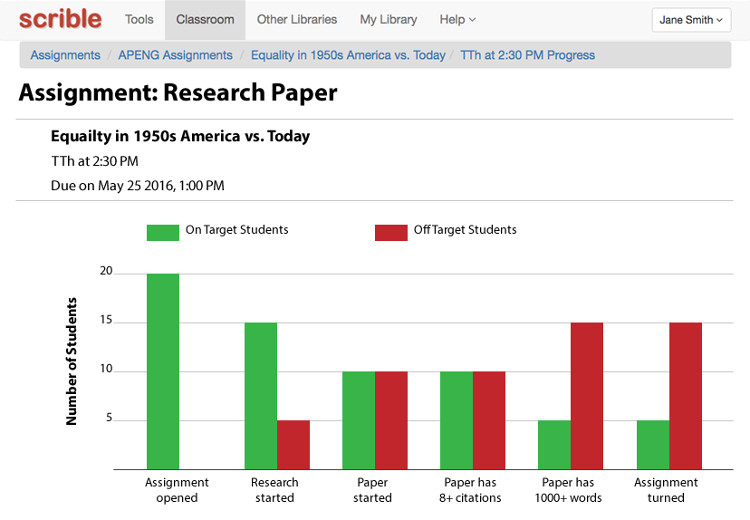Click the red Research started bar
750x520 pixels.
tap(293, 445)
